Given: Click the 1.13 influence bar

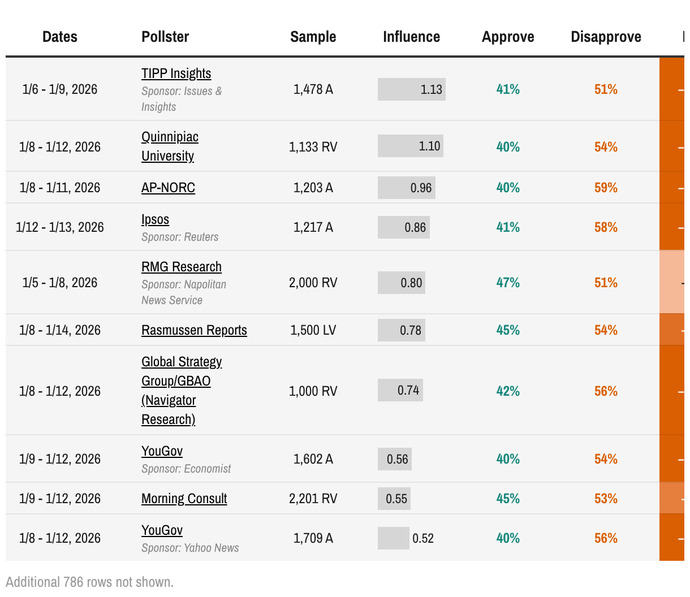Looking at the screenshot, I should coord(411,89).
